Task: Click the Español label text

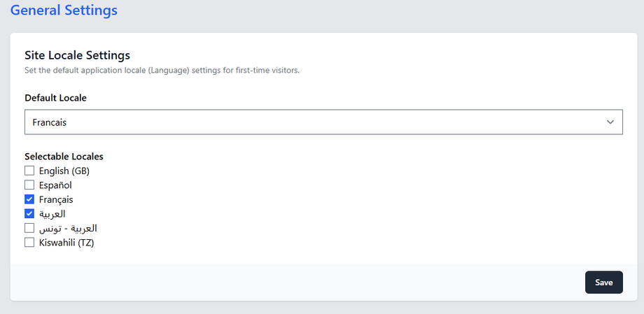Action: (x=55, y=185)
